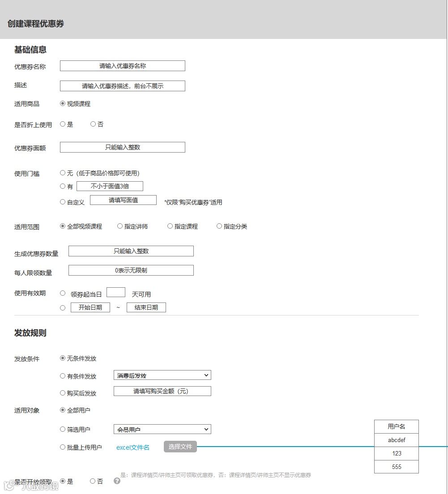Click the 不小于面值3倍 input field
448x494 pixels.
pos(110,186)
